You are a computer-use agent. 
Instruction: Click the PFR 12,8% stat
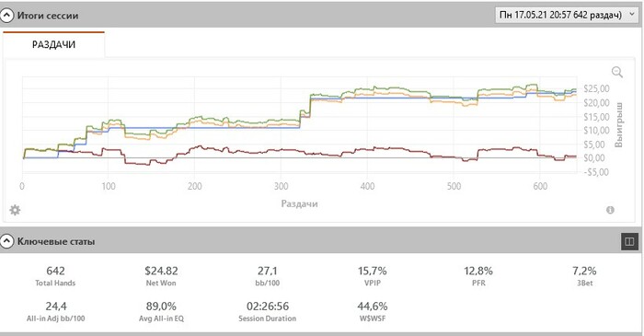coord(478,276)
